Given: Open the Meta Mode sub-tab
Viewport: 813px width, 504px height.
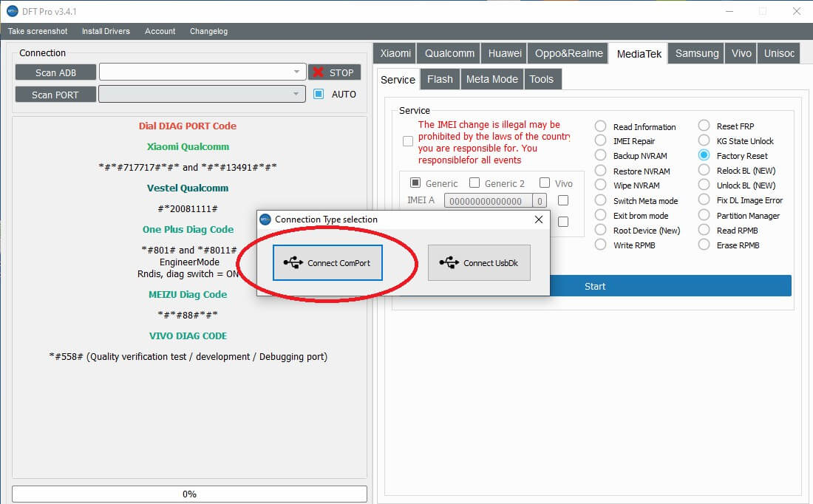Looking at the screenshot, I should 491,79.
